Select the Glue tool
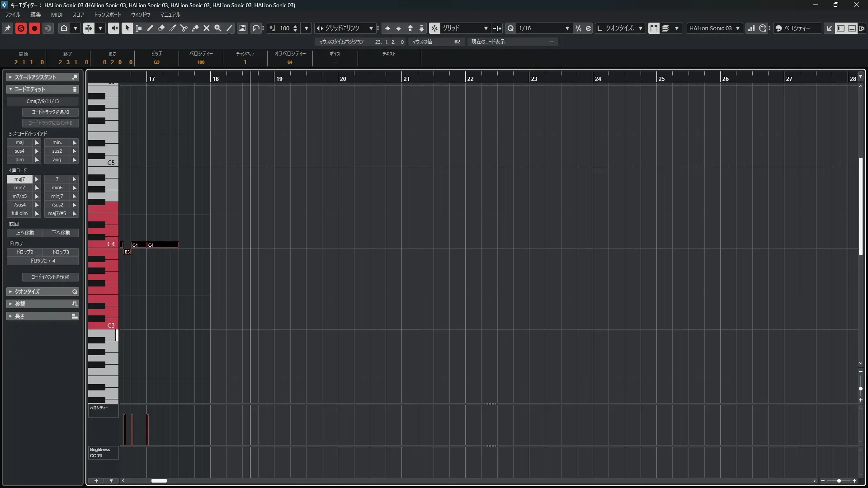Image resolution: width=868 pixels, height=488 pixels. pos(195,28)
